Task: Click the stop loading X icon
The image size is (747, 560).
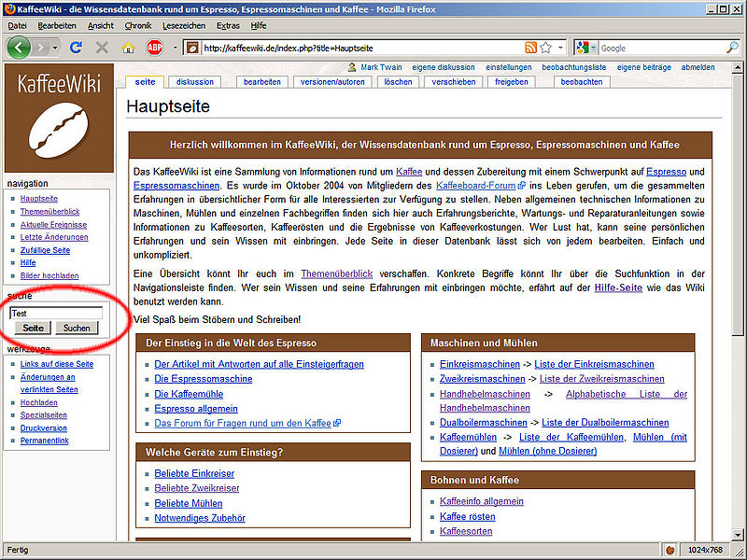Action: coord(103,47)
